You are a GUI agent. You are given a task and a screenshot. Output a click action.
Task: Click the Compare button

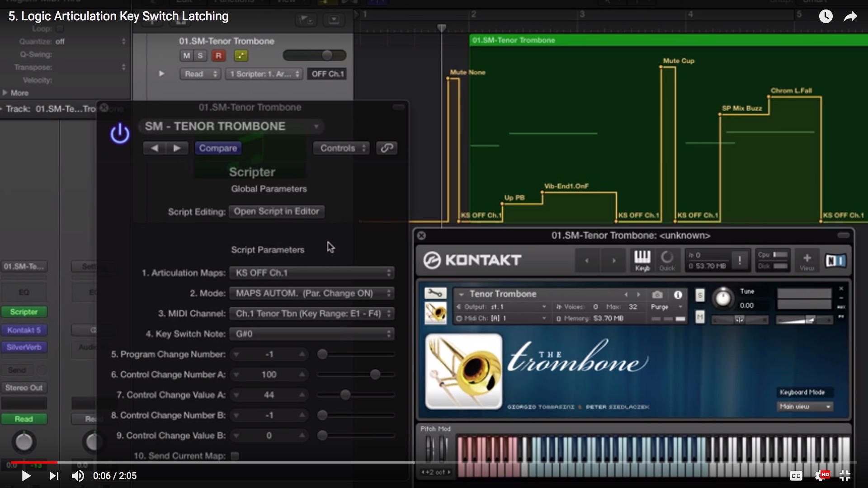coord(218,148)
